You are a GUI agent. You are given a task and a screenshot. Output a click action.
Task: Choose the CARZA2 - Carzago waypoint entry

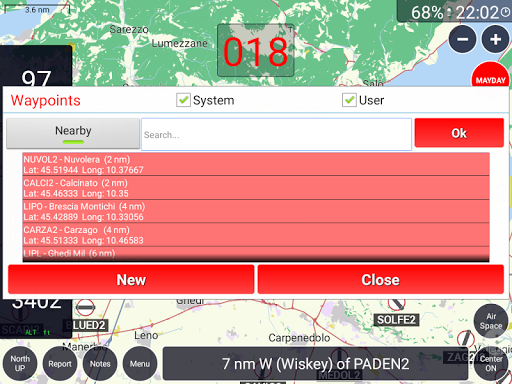pyautogui.click(x=256, y=235)
